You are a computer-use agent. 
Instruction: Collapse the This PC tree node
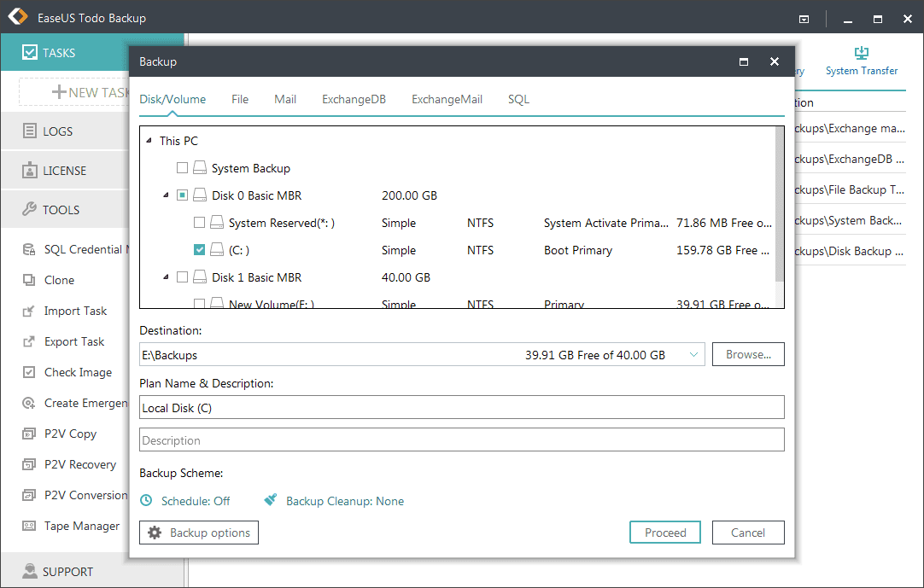coord(148,141)
